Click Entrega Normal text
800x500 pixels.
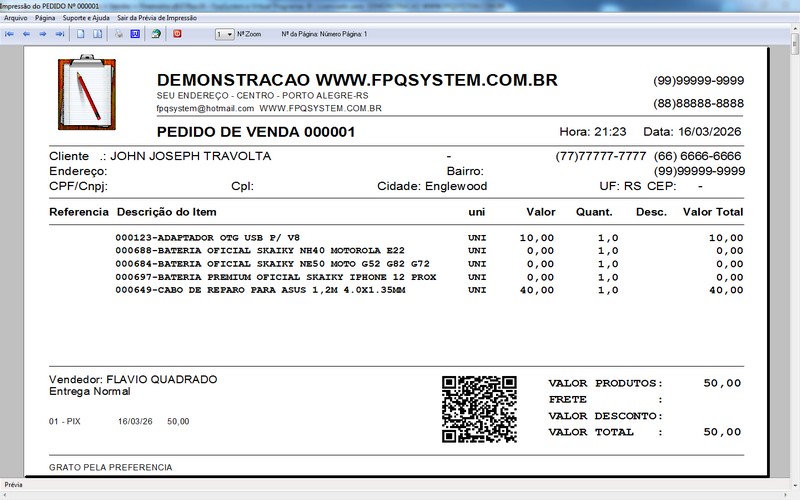90,391
